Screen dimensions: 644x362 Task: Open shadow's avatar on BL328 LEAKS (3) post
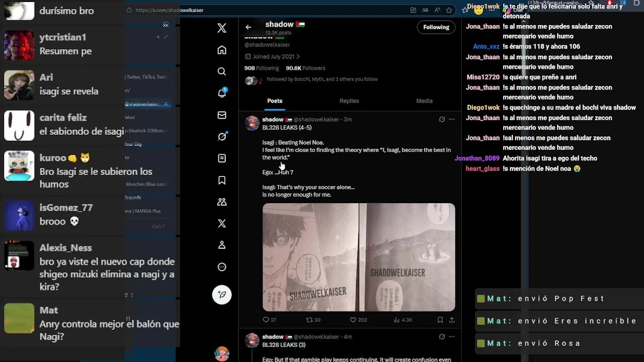pyautogui.click(x=252, y=340)
